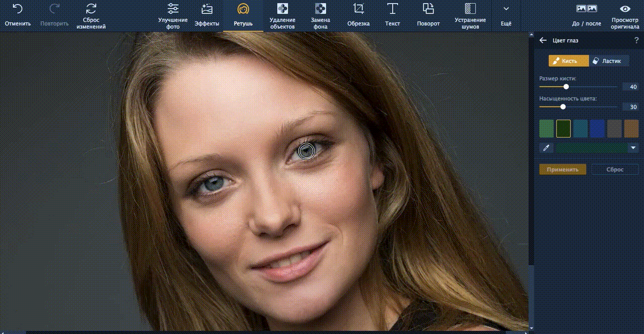Image resolution: width=644 pixels, height=334 pixels.
Task: Click the Сброс button
Action: click(x=615, y=170)
